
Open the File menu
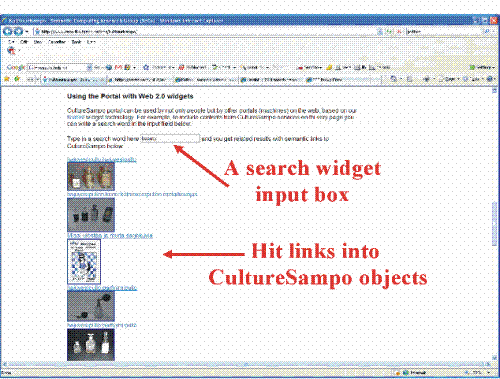click(11, 42)
